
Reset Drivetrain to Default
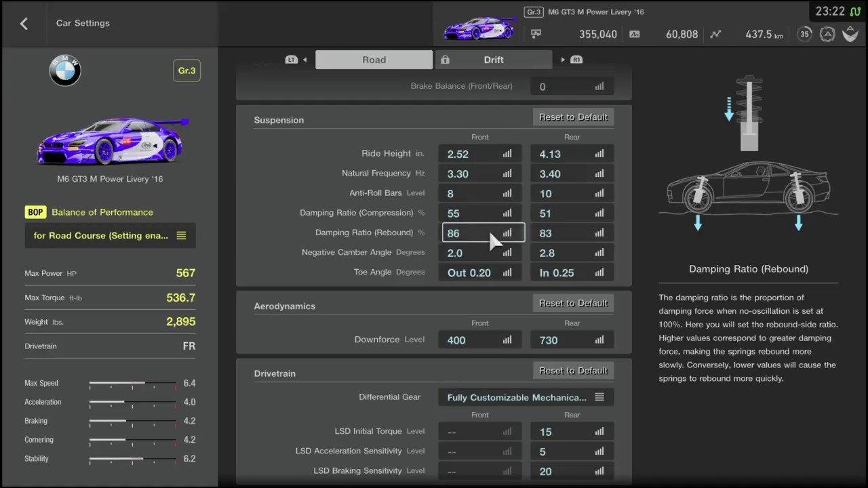[573, 371]
